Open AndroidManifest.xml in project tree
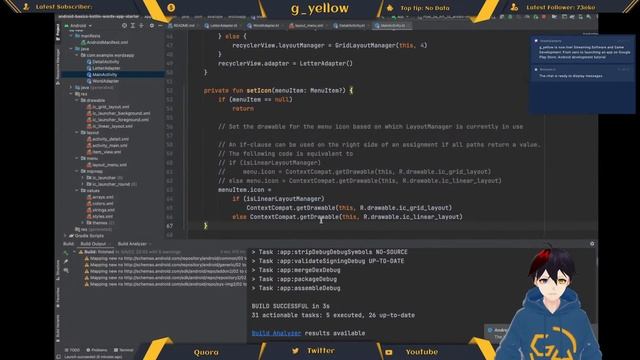The height and width of the screenshot is (360, 640). pyautogui.click(x=105, y=42)
